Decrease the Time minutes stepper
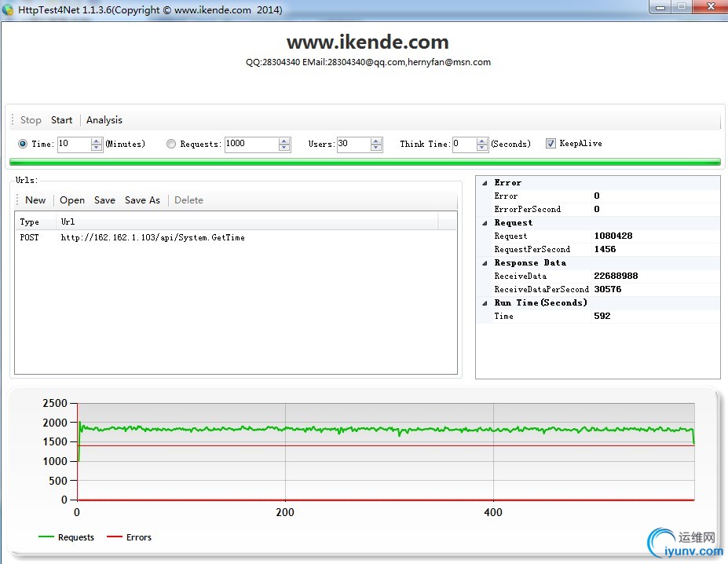Screen dimensions: 728x564 (97, 148)
